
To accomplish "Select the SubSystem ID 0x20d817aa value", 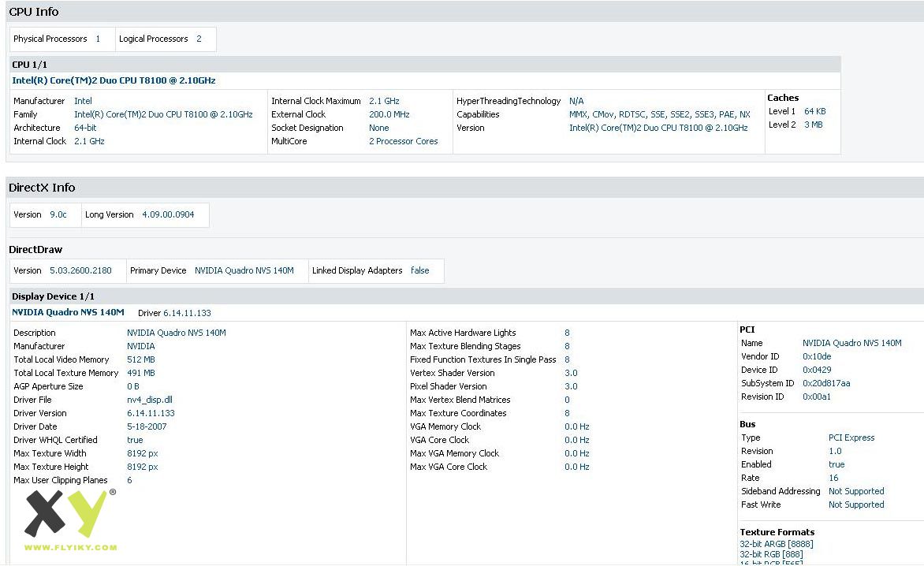I will [x=826, y=383].
